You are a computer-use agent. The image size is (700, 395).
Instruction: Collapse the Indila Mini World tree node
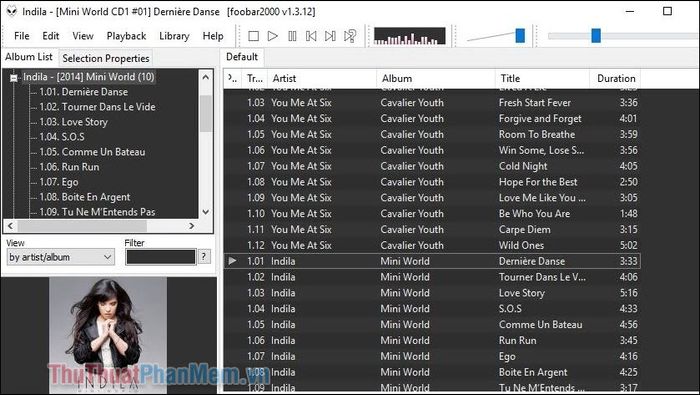coord(14,78)
